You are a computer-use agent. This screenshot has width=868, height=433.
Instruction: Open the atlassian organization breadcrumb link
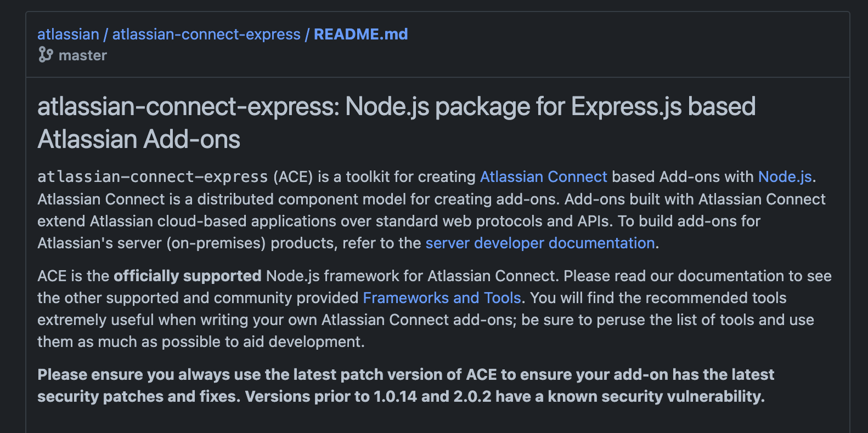click(x=68, y=34)
